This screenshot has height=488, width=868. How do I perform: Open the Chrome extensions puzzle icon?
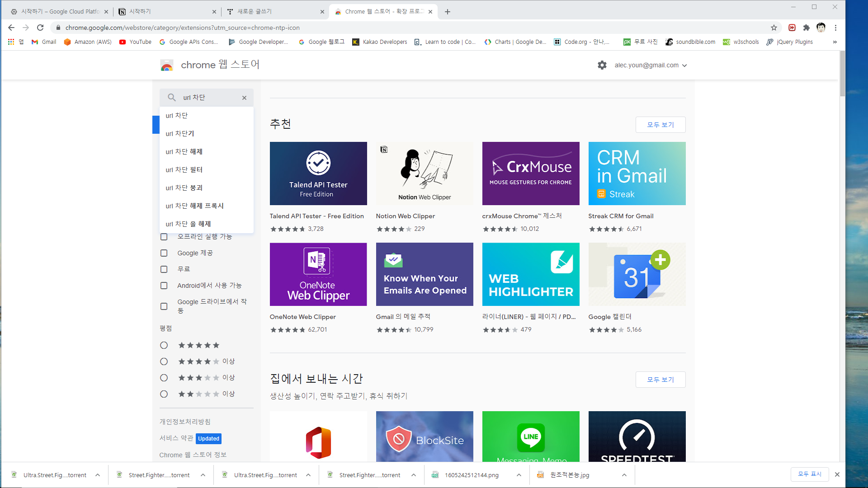point(806,28)
